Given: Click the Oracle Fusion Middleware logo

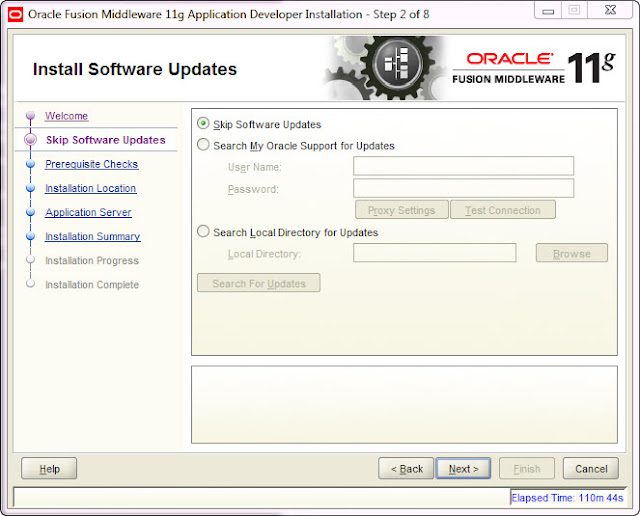Looking at the screenshot, I should [x=509, y=68].
